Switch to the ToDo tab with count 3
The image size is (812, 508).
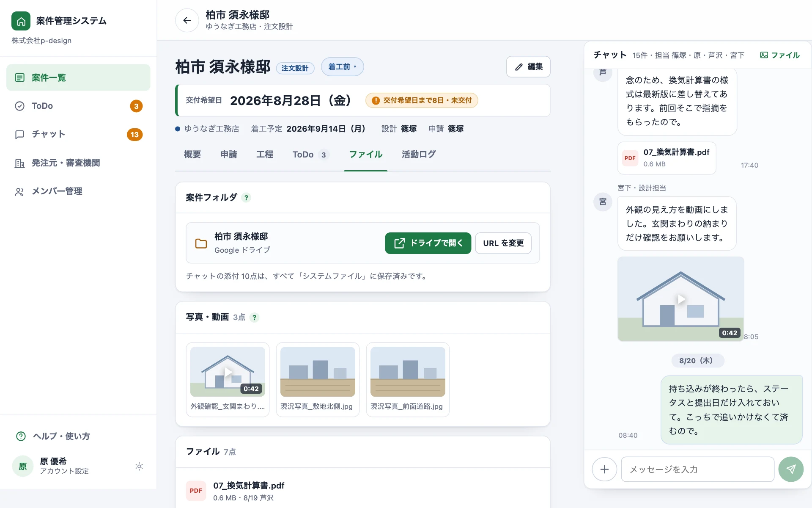[x=311, y=155]
